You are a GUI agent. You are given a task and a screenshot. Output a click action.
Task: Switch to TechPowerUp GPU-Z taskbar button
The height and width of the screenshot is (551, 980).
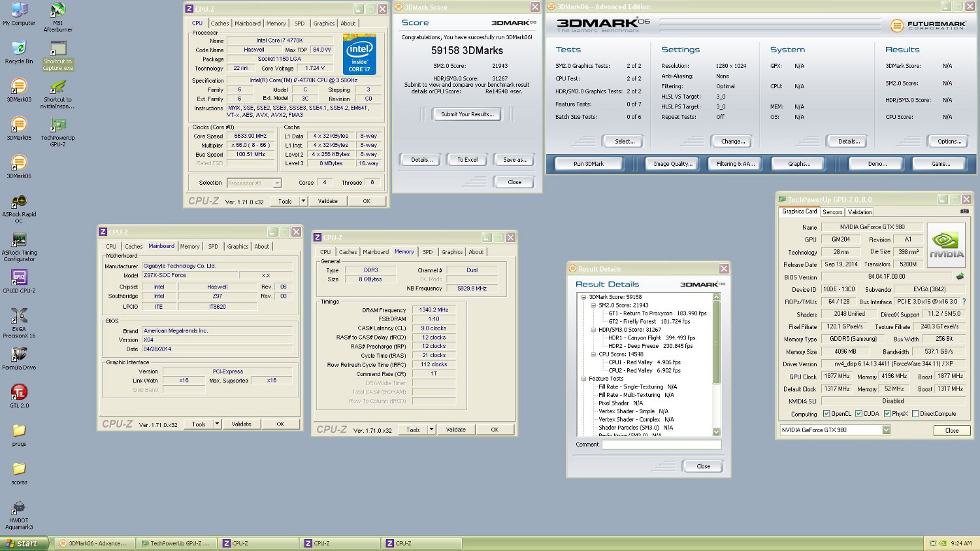tap(176, 543)
